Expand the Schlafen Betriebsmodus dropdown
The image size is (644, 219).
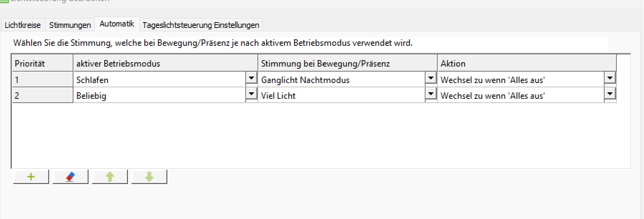coord(251,78)
